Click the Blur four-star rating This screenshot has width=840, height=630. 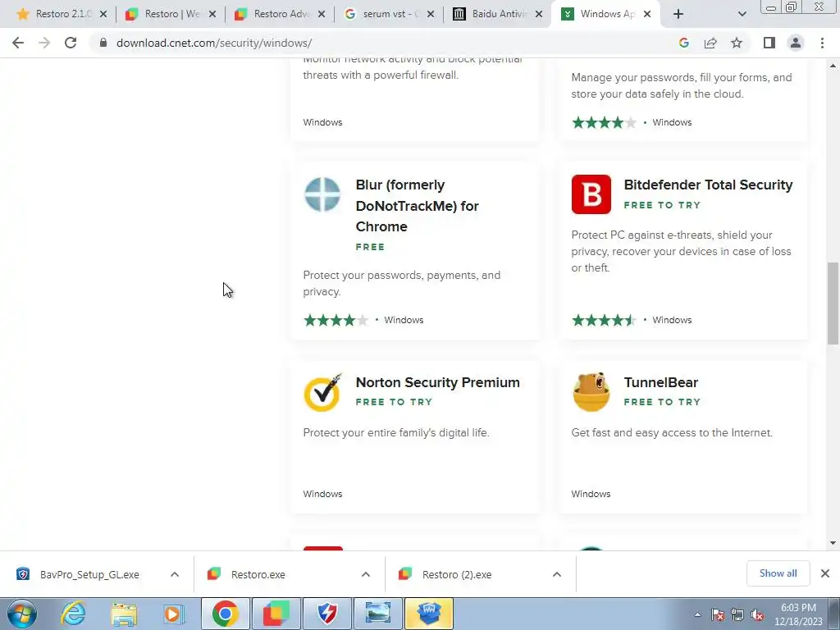point(336,321)
